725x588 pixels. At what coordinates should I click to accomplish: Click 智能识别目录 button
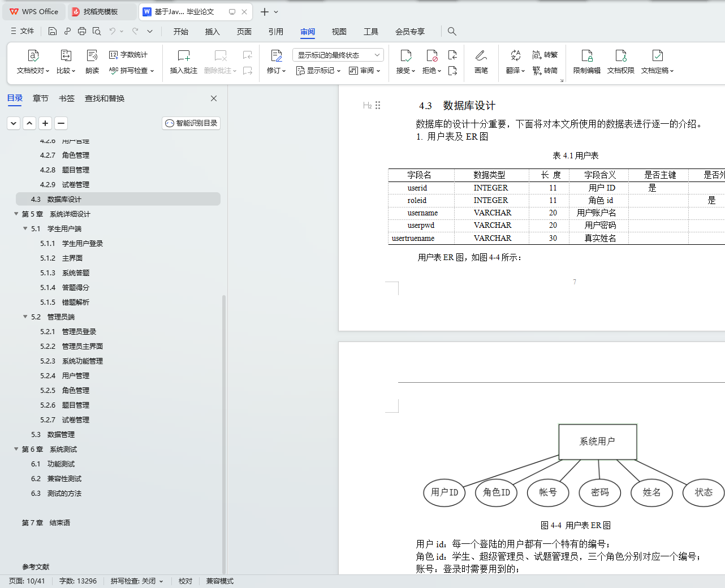click(191, 123)
